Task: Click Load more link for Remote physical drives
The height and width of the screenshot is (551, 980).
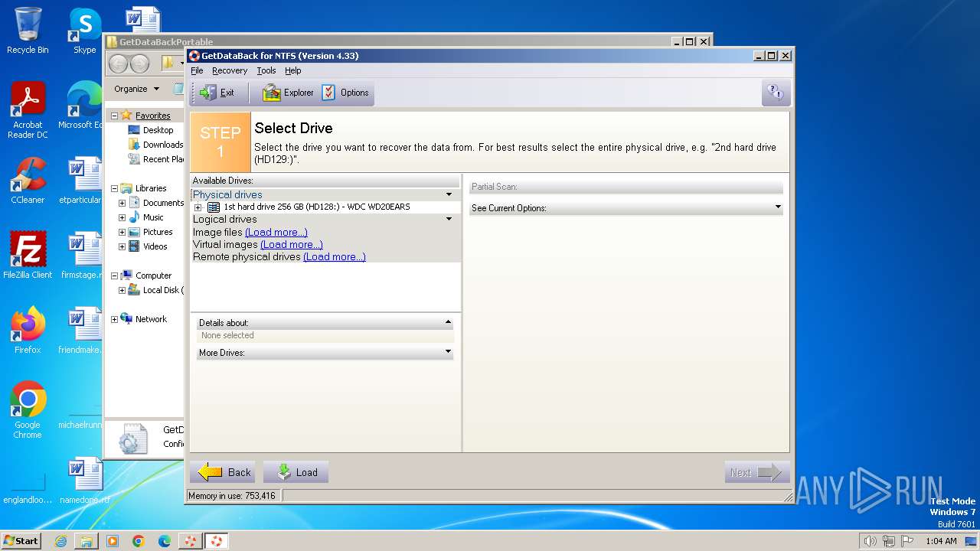Action: coord(335,256)
